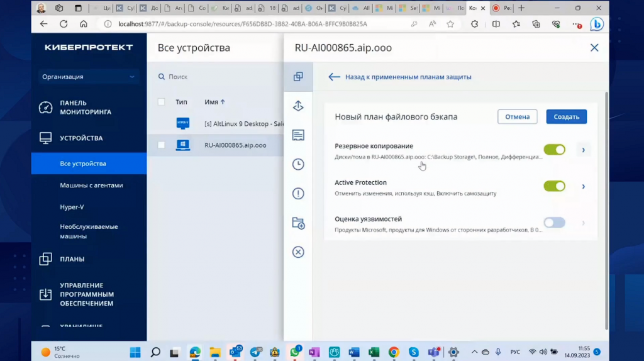Open Skype from the taskbar

[x=414, y=352]
